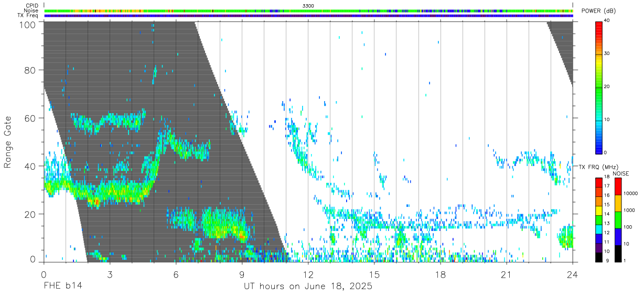Click the 80 tick on Range Gate axis
Viewport: 644px width, 297px height.
pos(30,70)
